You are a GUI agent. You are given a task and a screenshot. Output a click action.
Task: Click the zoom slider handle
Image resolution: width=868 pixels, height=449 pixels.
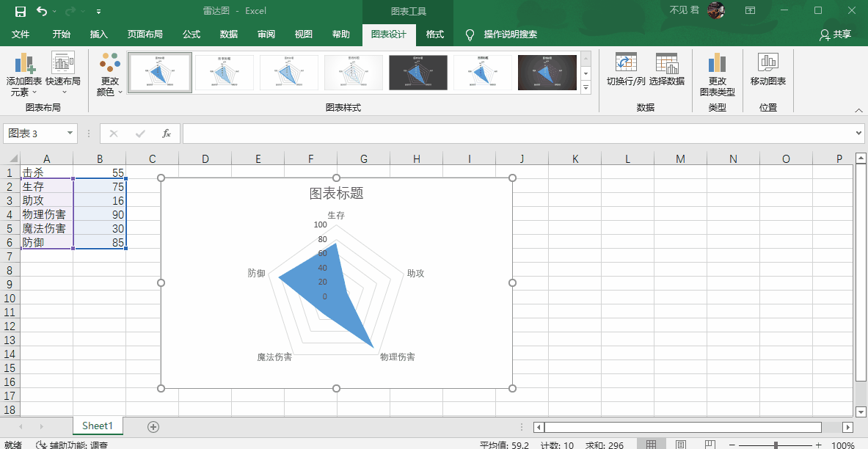click(776, 445)
